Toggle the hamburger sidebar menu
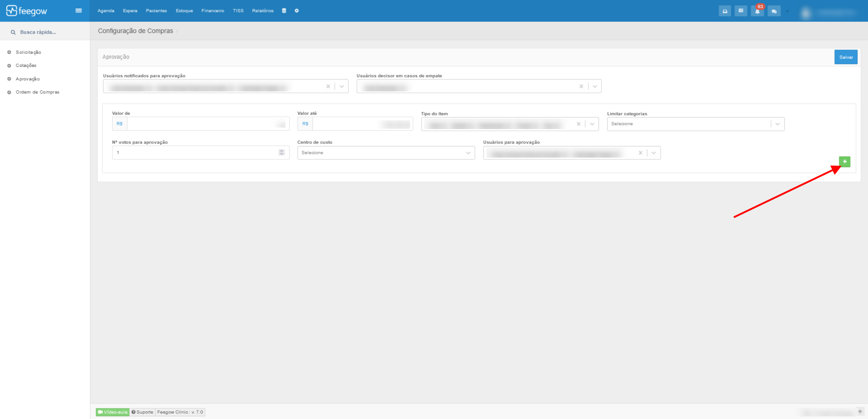This screenshot has width=868, height=419. (x=78, y=11)
